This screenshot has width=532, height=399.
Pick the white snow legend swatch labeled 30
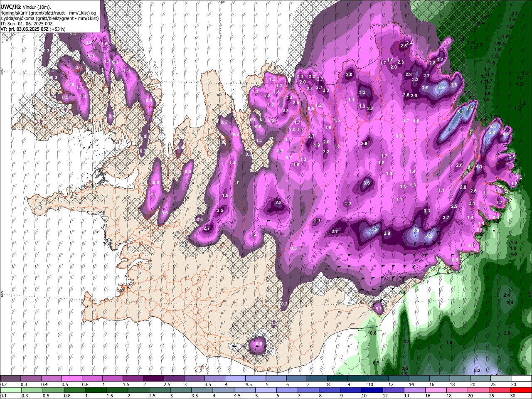[521, 379]
